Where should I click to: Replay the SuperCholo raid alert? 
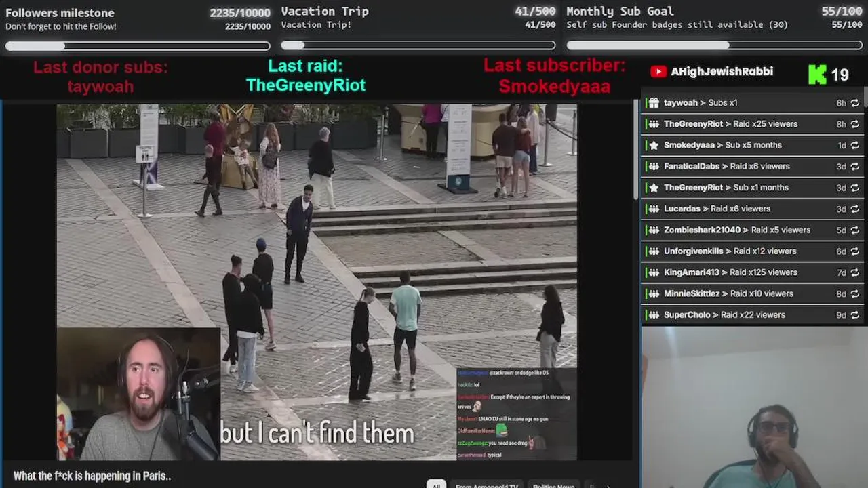pos(854,315)
